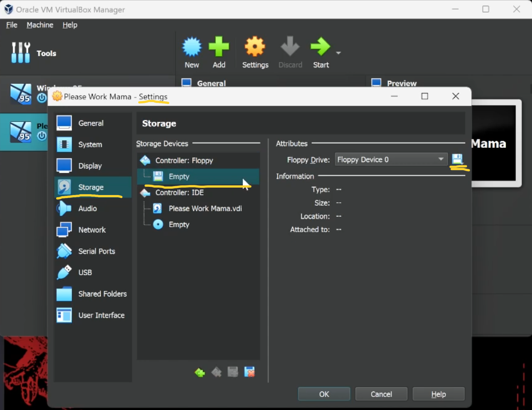Start the selected virtual machine
This screenshot has height=410, width=532.
(x=321, y=52)
